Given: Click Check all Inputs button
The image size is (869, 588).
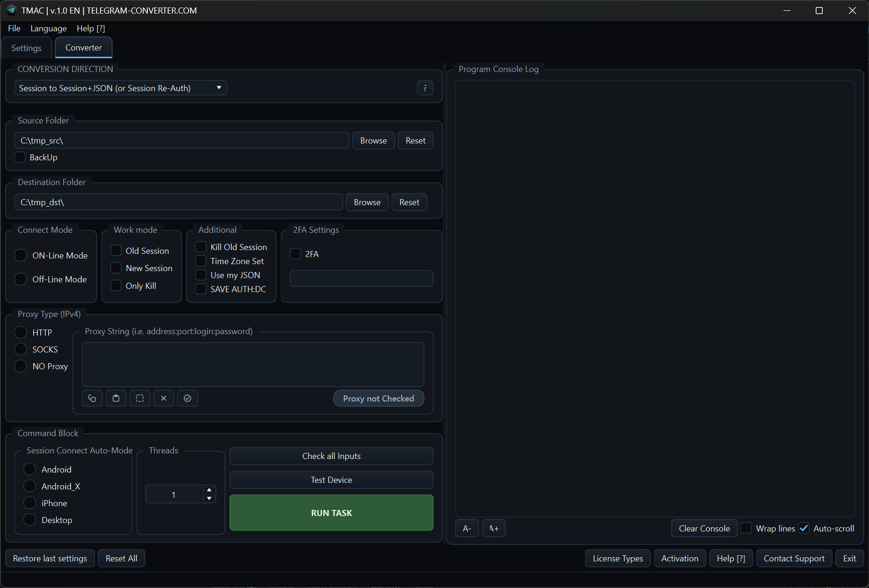Looking at the screenshot, I should click(331, 456).
